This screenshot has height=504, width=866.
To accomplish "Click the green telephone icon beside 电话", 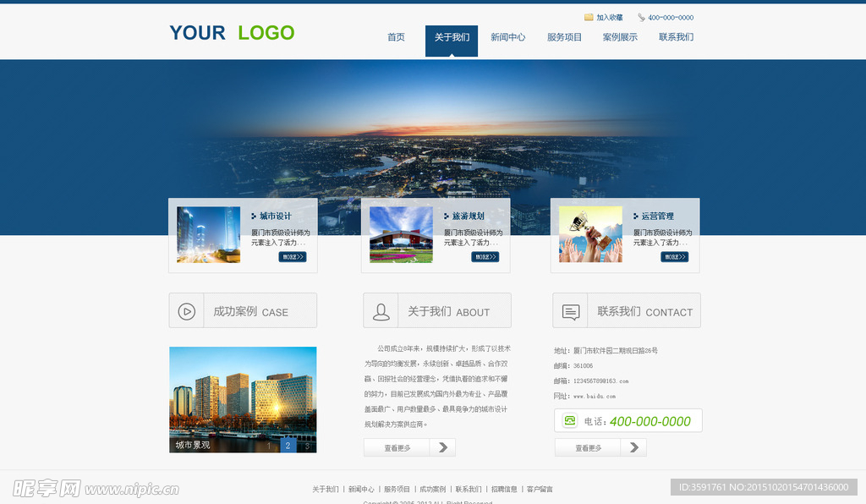I will [x=569, y=420].
